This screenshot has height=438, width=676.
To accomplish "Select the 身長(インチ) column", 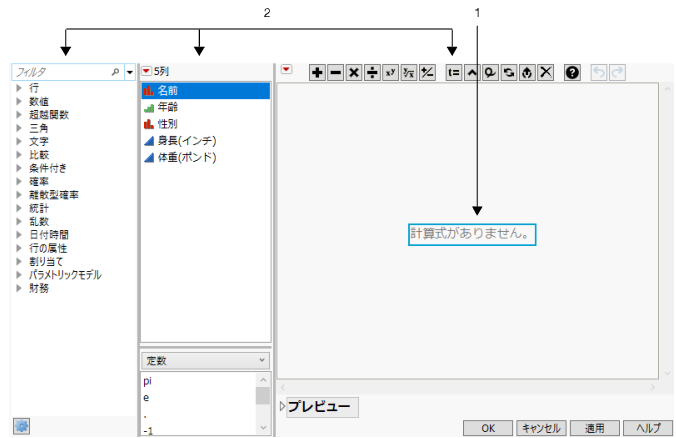I will tap(206, 141).
